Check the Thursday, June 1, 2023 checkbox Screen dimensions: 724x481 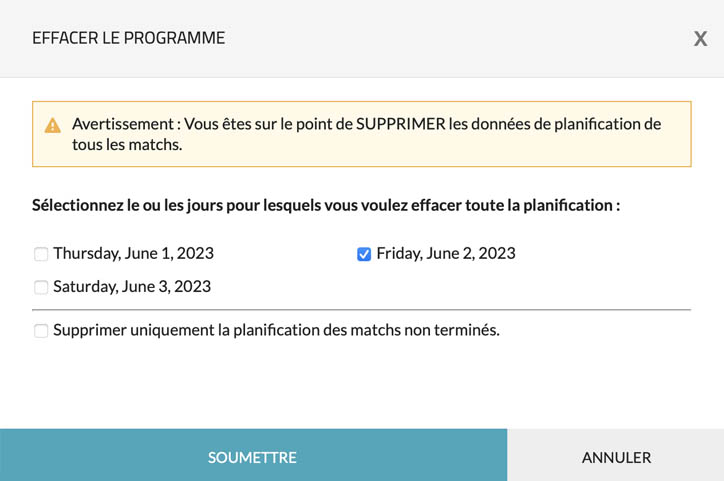tap(41, 254)
